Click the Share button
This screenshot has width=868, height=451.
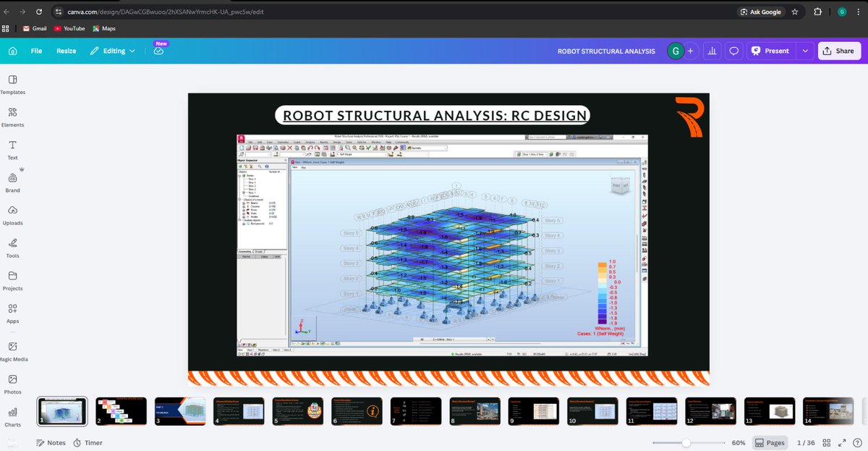click(x=839, y=51)
